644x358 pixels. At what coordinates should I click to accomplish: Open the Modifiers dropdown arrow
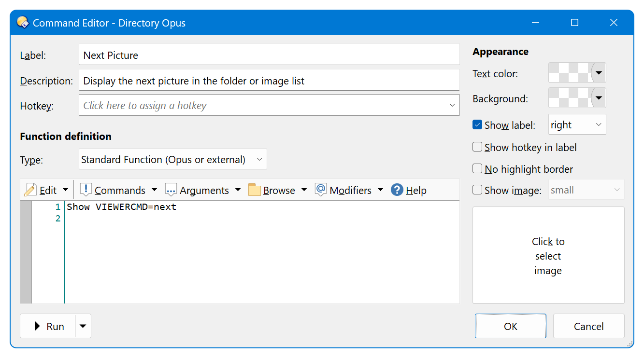[380, 190]
